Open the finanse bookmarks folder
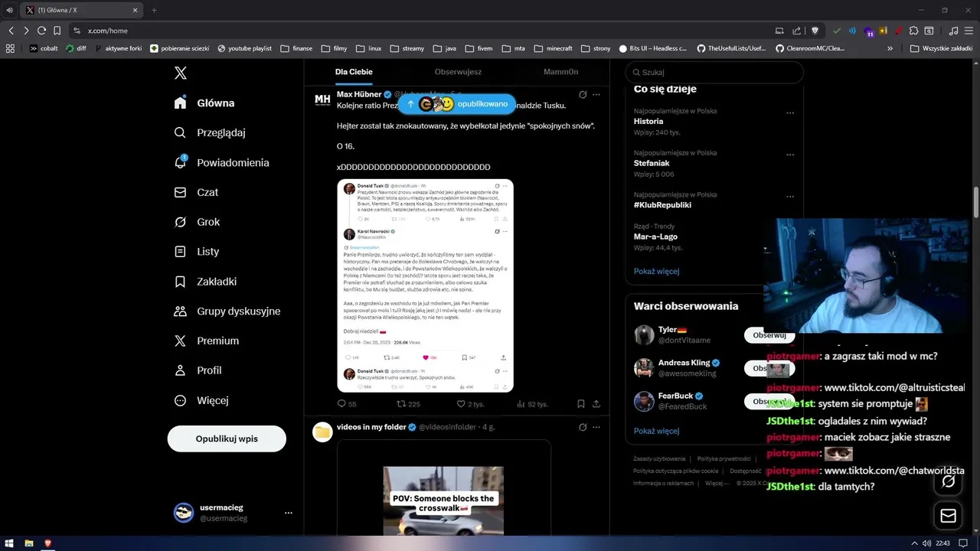Viewport: 980px width, 551px height. (296, 48)
